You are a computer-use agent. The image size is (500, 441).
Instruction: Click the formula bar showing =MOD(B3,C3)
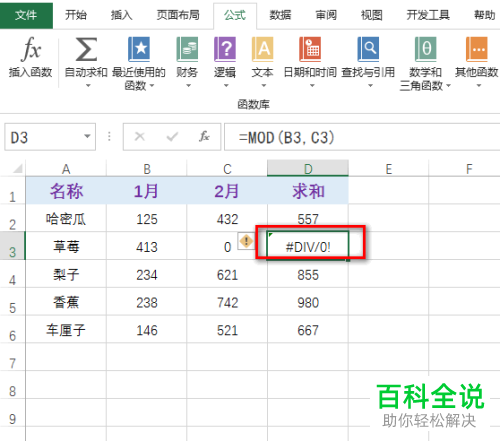pyautogui.click(x=362, y=137)
